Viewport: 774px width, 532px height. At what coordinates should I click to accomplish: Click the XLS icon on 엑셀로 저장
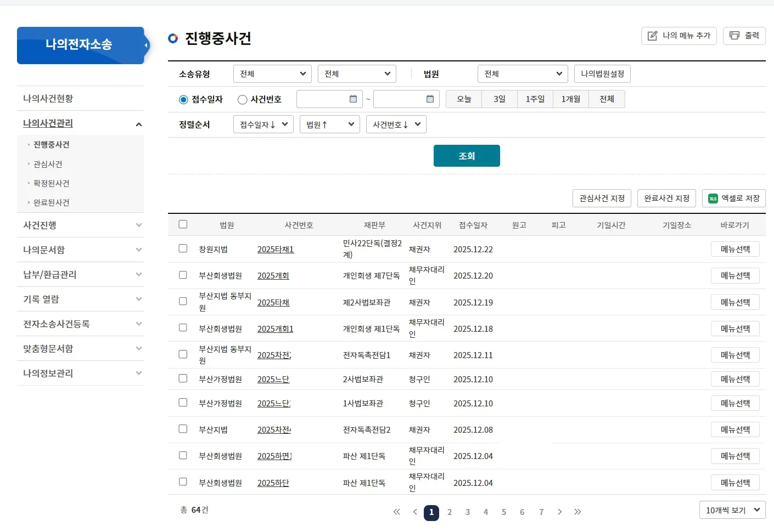pyautogui.click(x=713, y=198)
